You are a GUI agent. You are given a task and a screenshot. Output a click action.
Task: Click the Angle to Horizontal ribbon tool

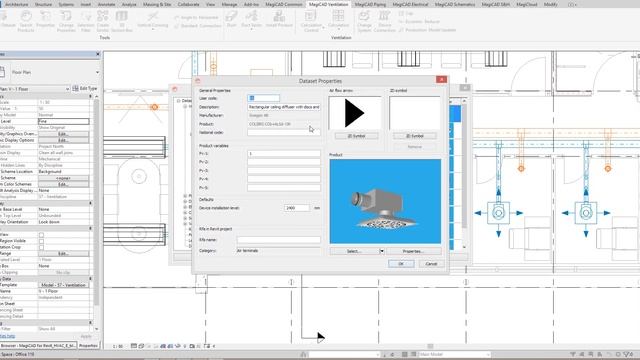(x=196, y=18)
